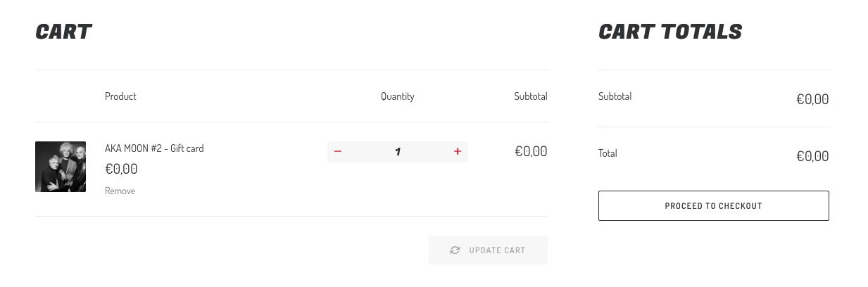
Task: Click the Total label in Cart Totals
Action: click(608, 153)
